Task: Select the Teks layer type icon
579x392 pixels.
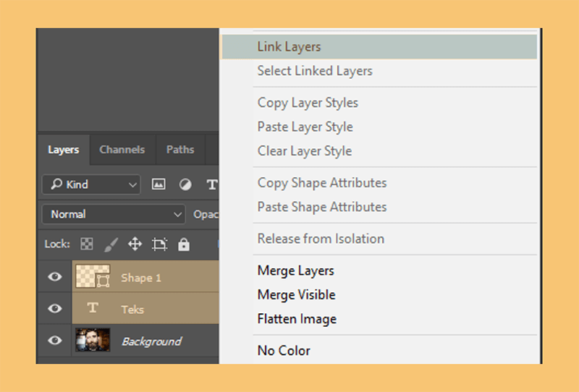Action: coord(93,307)
